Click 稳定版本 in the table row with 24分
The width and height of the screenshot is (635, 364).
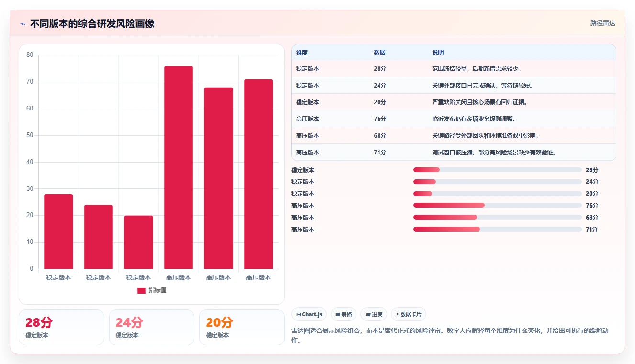pyautogui.click(x=308, y=86)
